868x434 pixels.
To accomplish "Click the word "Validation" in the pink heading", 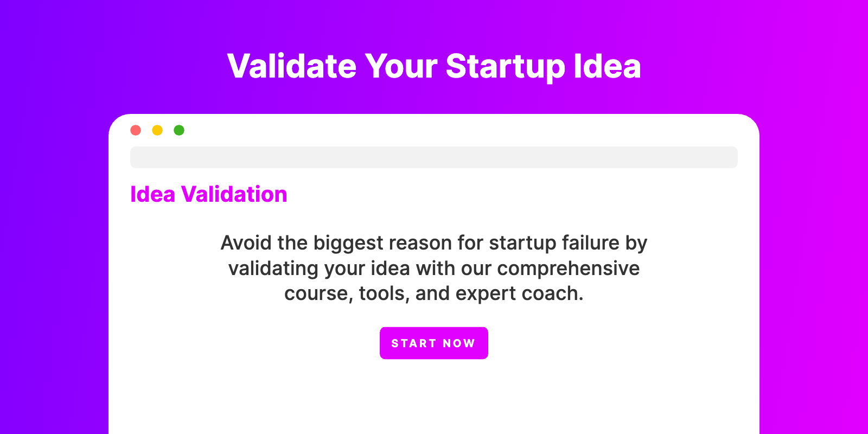I will (234, 194).
